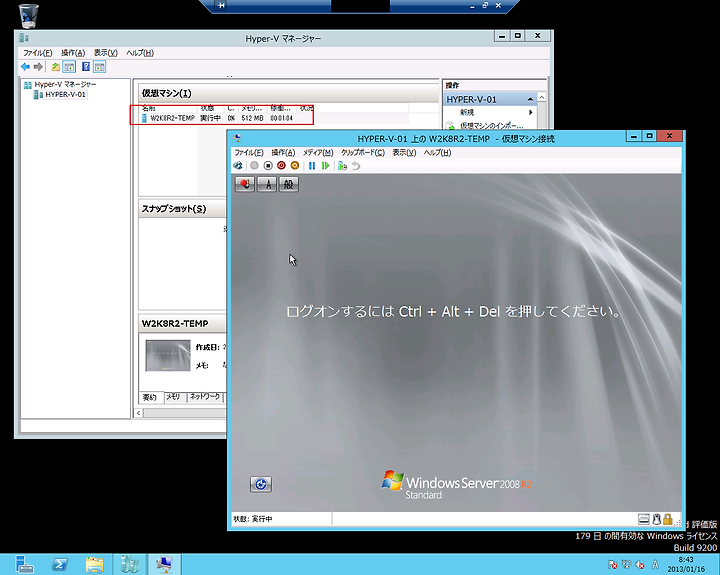Switch to Hyper-V Manager taskbar button
The width and height of the screenshot is (720, 575).
point(130,564)
